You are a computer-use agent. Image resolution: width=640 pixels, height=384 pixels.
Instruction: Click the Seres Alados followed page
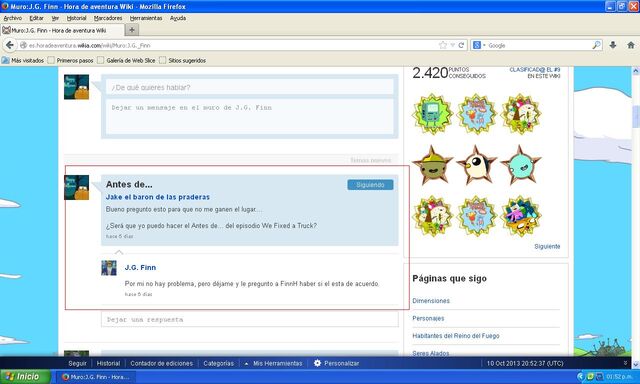pyautogui.click(x=431, y=353)
